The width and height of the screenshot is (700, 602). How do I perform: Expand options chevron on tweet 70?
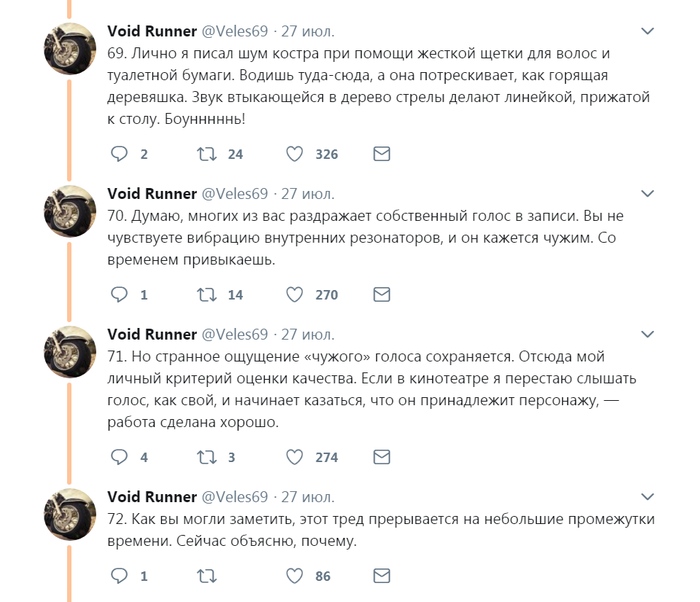[649, 194]
